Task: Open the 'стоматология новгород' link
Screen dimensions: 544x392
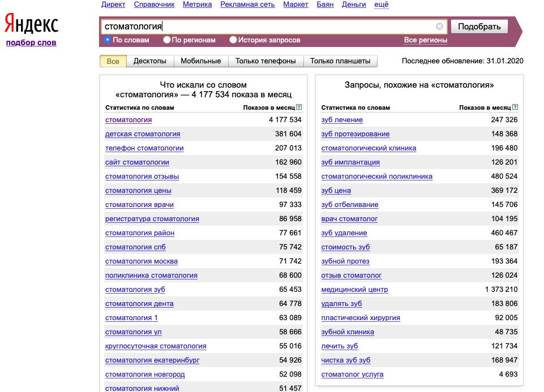Action: coord(145,374)
